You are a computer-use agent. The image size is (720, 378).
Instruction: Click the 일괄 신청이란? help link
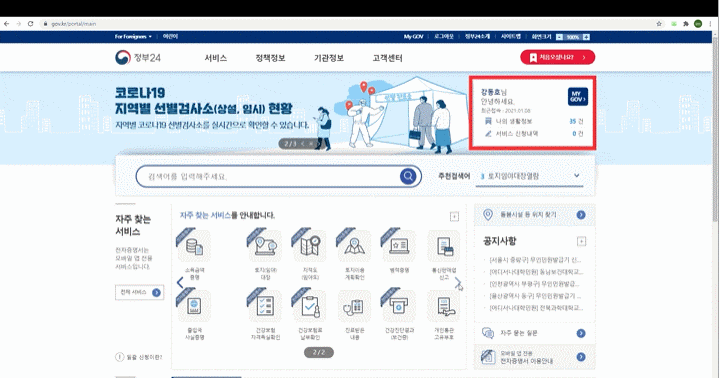(139, 357)
